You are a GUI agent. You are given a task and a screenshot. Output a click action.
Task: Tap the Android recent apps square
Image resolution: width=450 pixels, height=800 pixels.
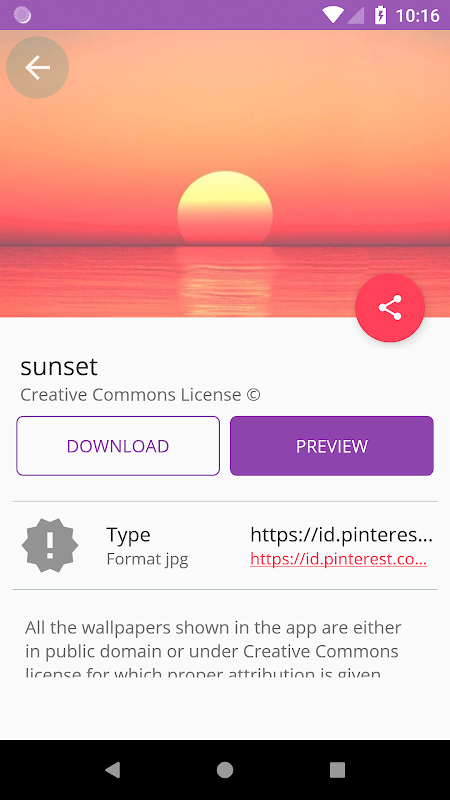[x=337, y=769]
